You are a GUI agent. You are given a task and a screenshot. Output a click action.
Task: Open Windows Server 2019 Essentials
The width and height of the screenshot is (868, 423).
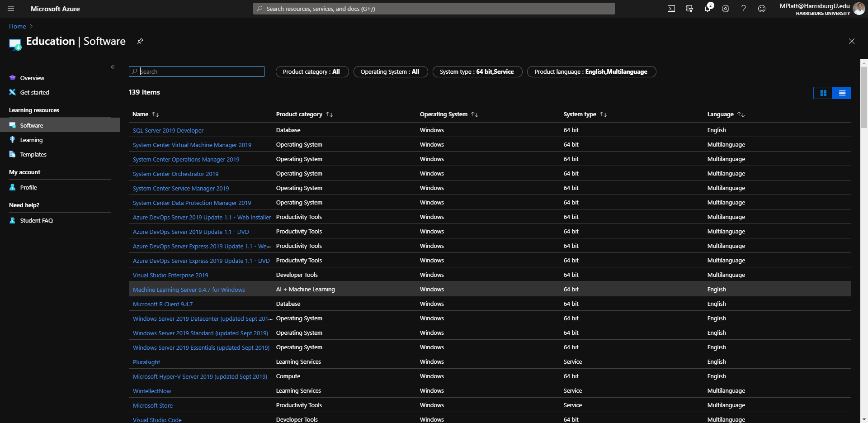201,347
